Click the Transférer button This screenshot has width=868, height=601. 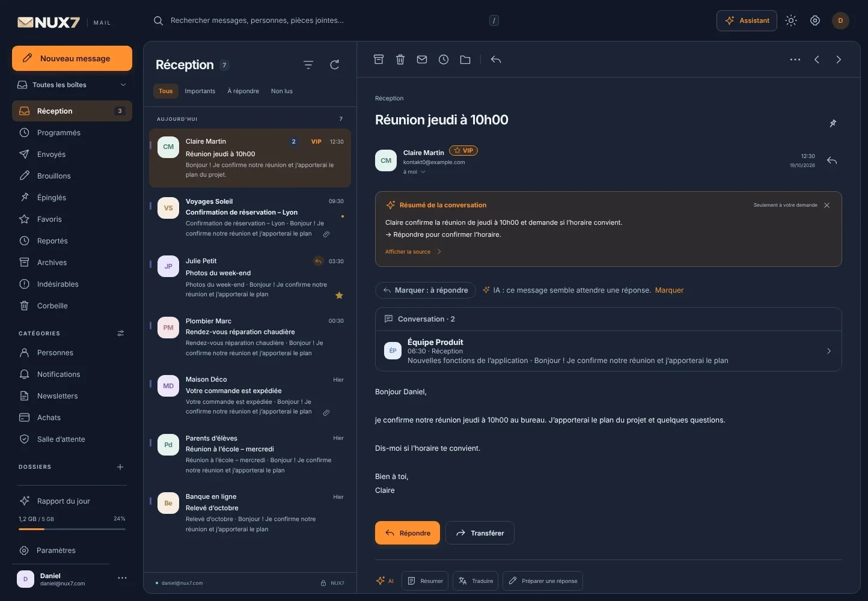480,533
